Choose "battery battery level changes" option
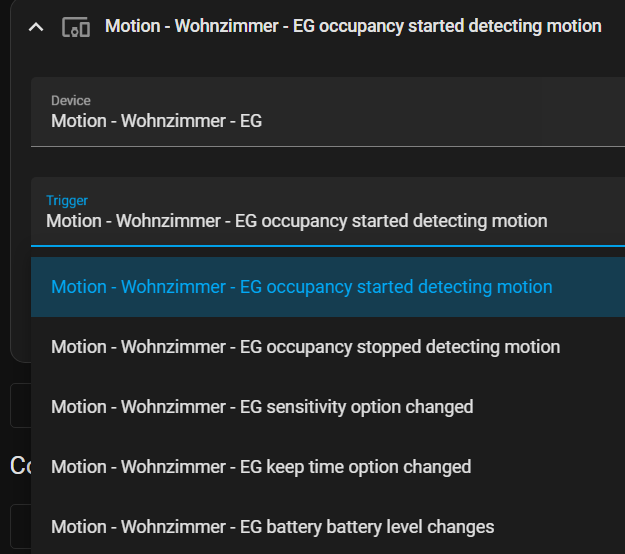Image resolution: width=625 pixels, height=554 pixels. (272, 527)
